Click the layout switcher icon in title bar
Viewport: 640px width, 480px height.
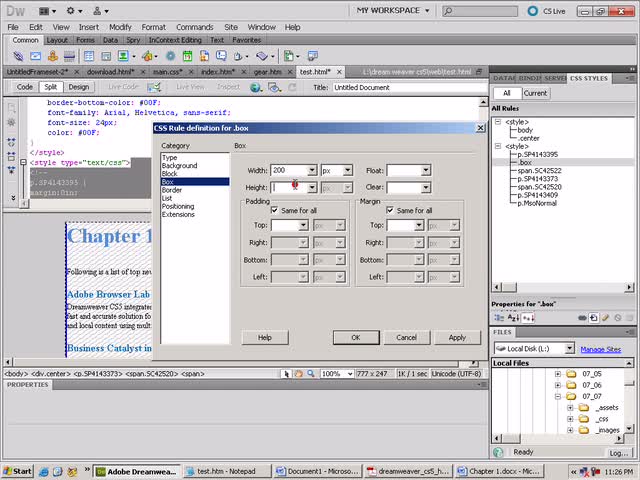click(47, 11)
